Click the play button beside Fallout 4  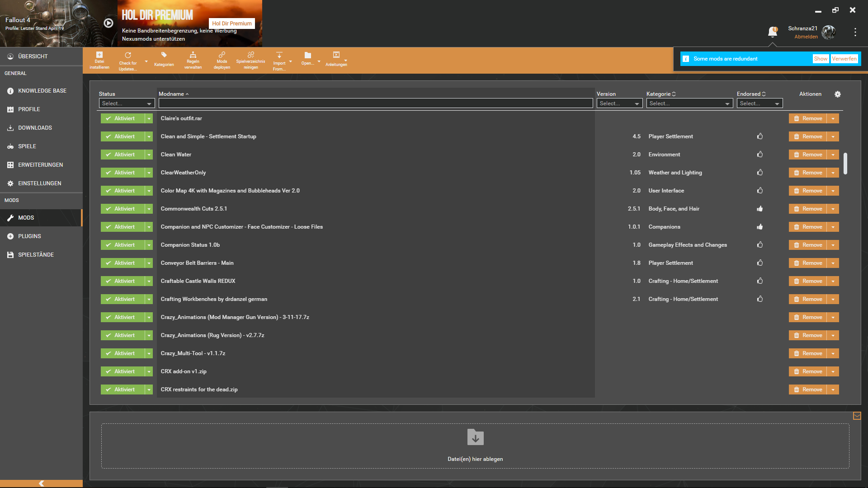pyautogui.click(x=108, y=23)
